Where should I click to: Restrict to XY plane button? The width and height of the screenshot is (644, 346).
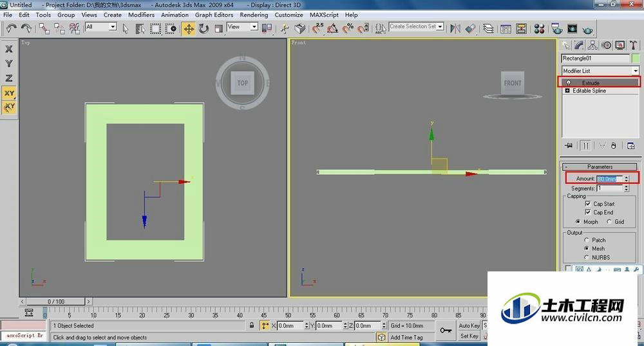tap(8, 93)
